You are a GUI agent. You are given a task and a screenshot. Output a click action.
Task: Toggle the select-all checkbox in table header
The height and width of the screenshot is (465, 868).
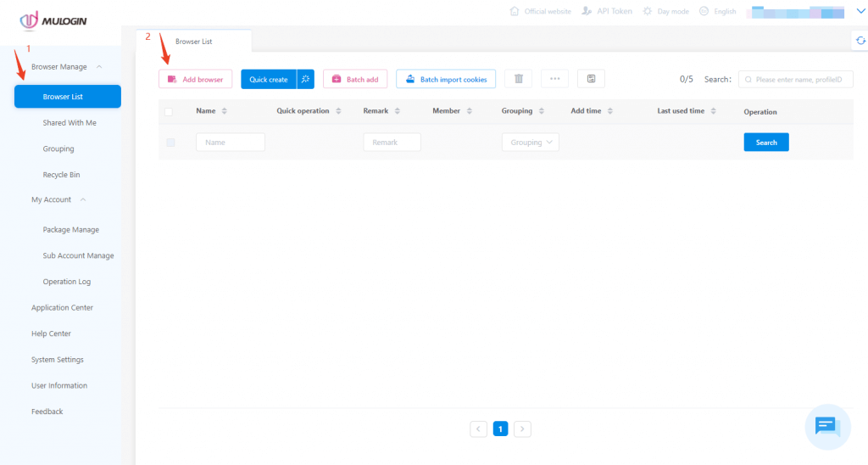(169, 111)
